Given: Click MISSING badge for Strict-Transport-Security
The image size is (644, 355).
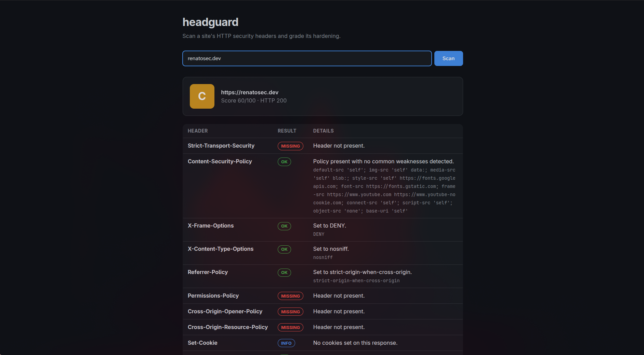Looking at the screenshot, I should (x=290, y=146).
